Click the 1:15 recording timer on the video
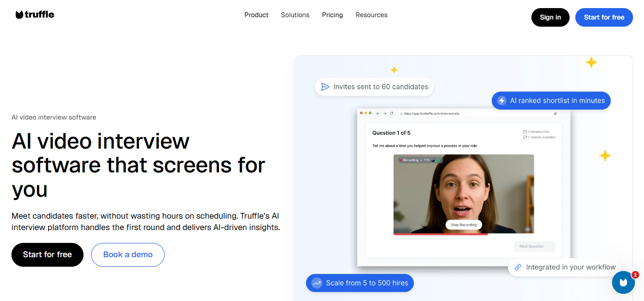The width and height of the screenshot is (644, 301). pyautogui.click(x=426, y=160)
